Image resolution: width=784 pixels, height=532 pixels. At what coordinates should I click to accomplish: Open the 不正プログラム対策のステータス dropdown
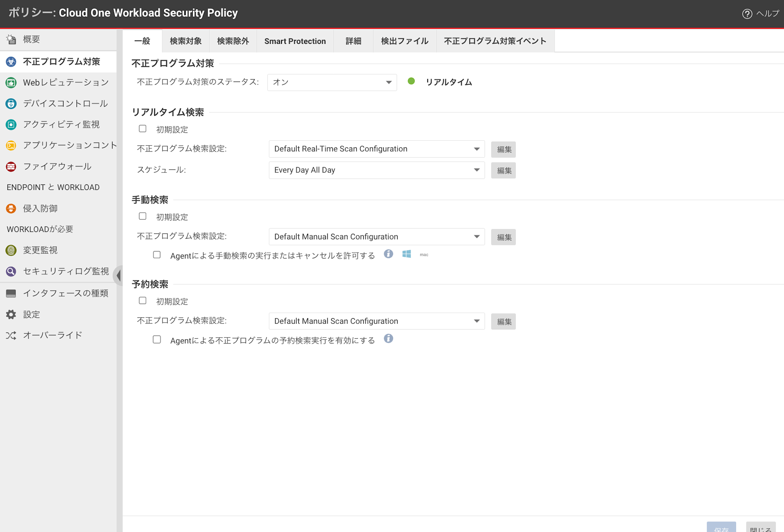(332, 82)
